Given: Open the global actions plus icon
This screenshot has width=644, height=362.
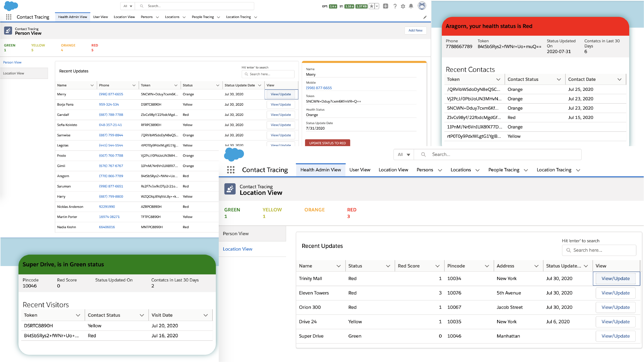Looking at the screenshot, I should (x=386, y=6).
